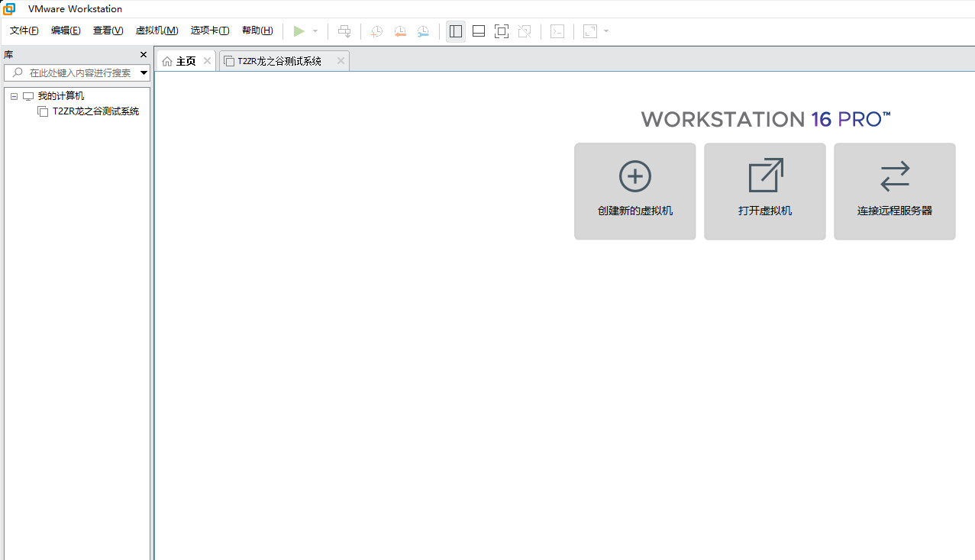975x560 pixels.
Task: Click the green Power On play button
Action: pos(299,31)
